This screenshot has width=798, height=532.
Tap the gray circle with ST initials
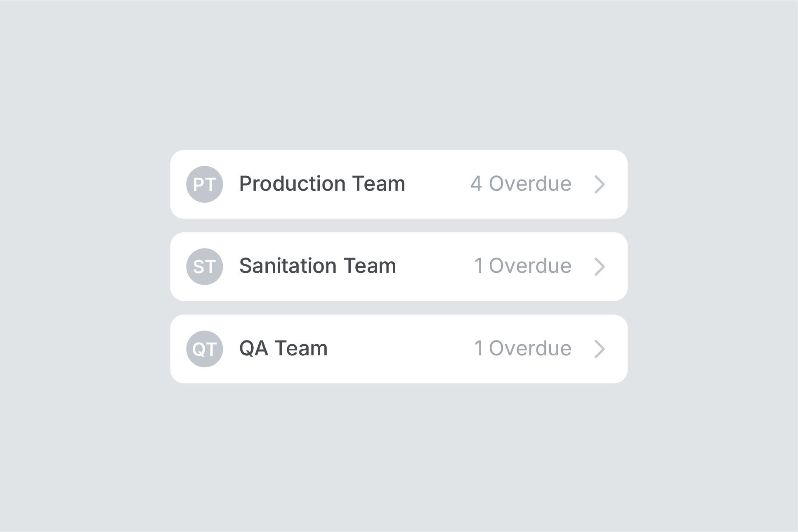click(205, 267)
